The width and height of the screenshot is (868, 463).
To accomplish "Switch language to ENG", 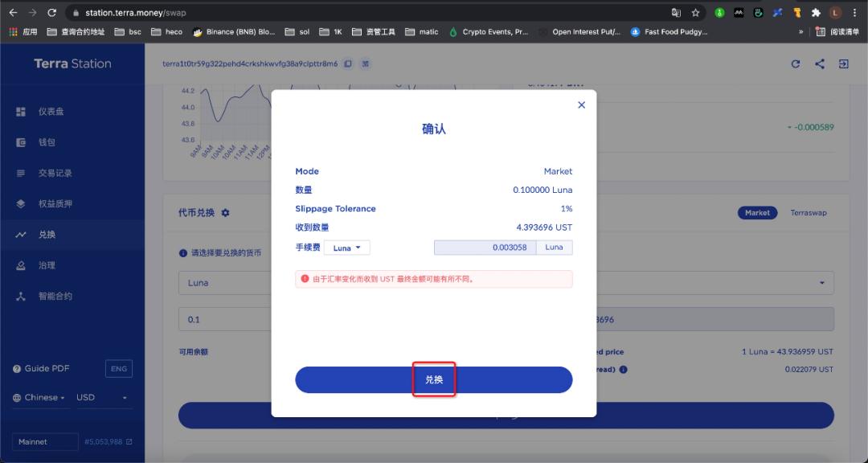I will (118, 368).
